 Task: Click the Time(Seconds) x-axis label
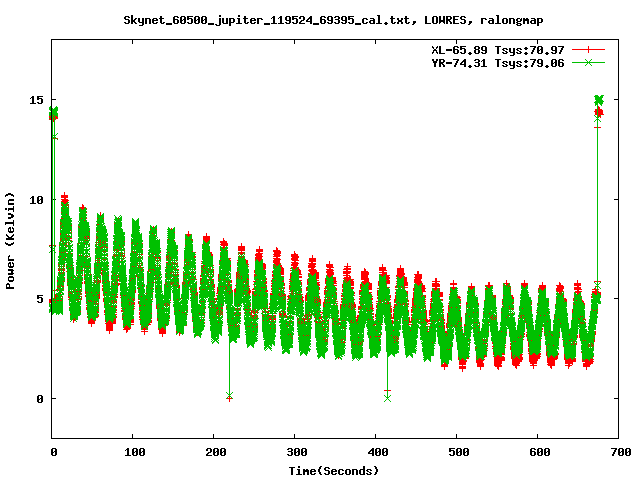334,471
